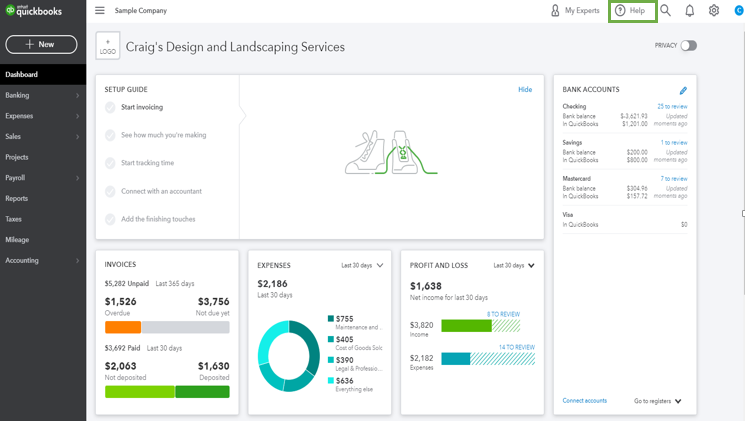Screen dimensions: 745x421
Task: Select Dashboard in the sidebar
Action: point(43,75)
